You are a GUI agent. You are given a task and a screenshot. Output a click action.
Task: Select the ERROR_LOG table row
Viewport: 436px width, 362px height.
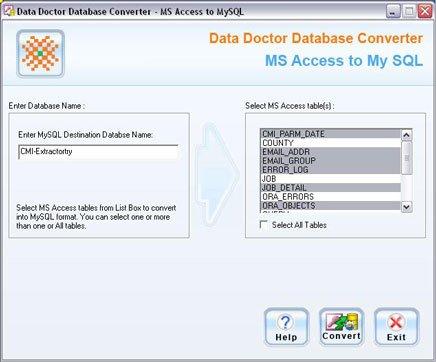coord(331,170)
